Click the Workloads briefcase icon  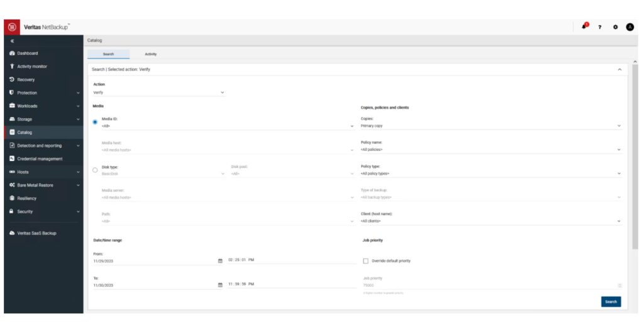point(12,106)
